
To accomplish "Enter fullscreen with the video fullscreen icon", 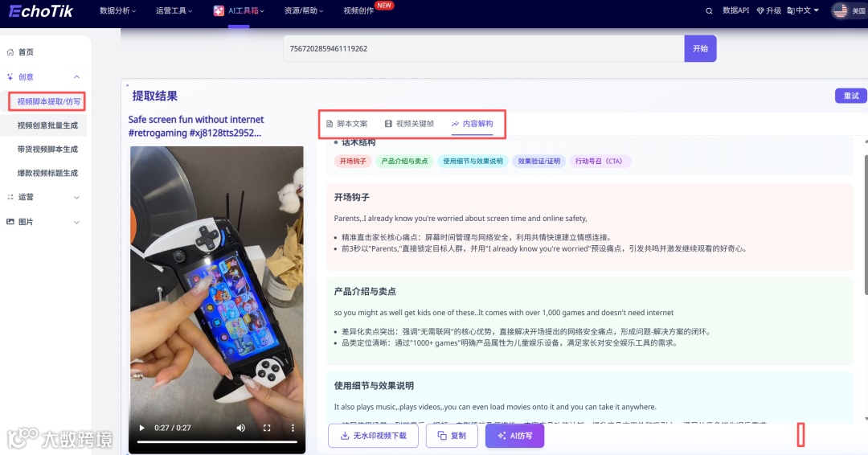I will pos(267,428).
